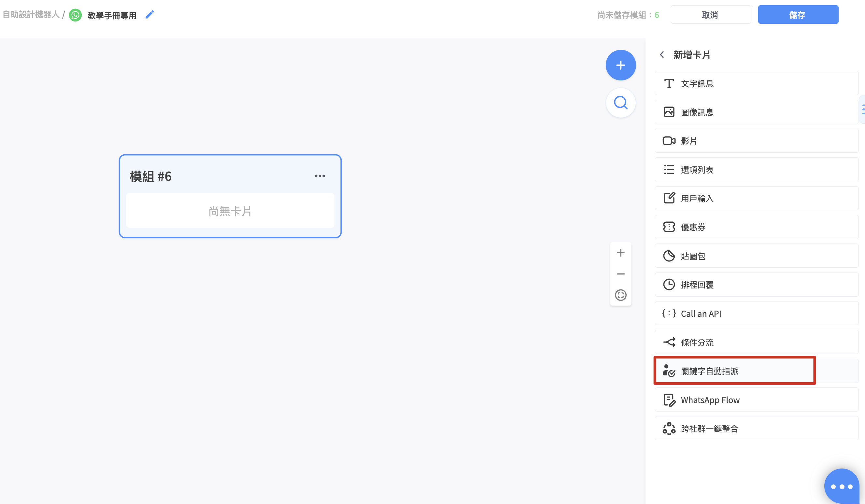
Task: Click the 取消 cancel button
Action: (x=711, y=15)
